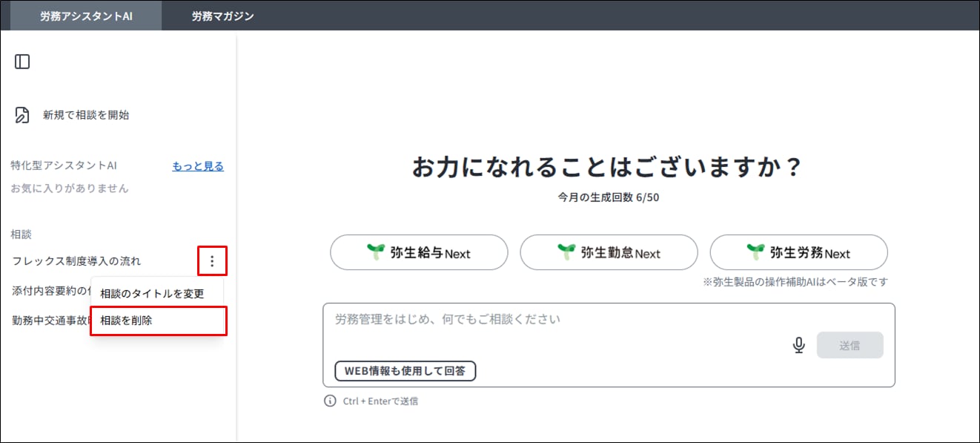Click the microphone voice input icon
Image resolution: width=980 pixels, height=443 pixels.
pos(798,345)
